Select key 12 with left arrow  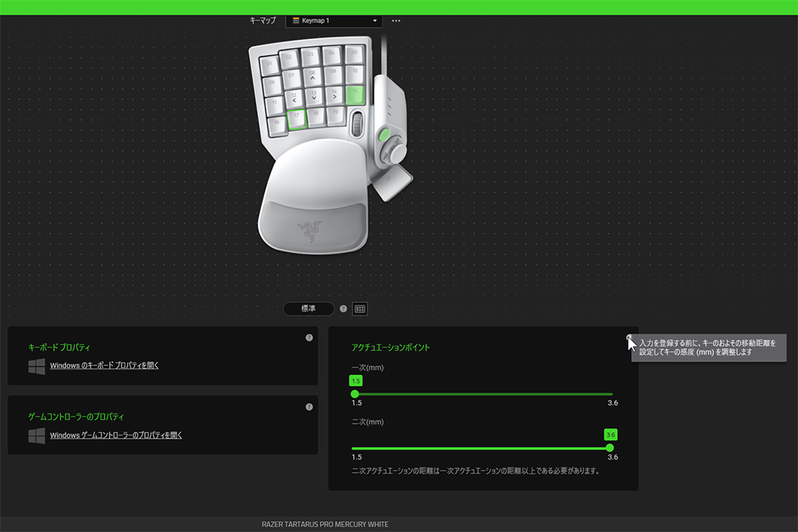point(294,99)
